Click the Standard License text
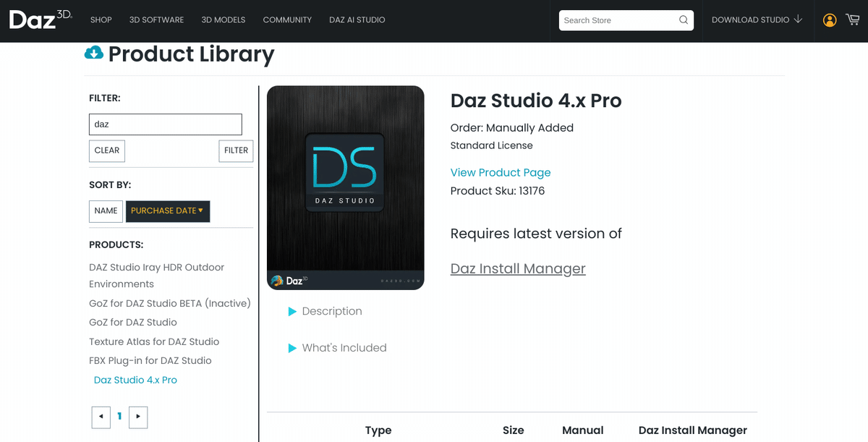Screen dimensions: 868x442 (492, 145)
